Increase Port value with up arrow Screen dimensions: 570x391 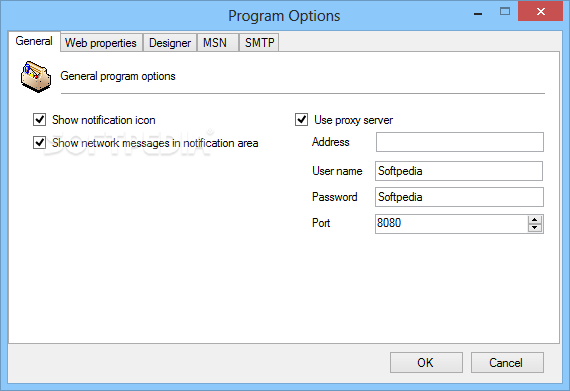[x=535, y=220]
